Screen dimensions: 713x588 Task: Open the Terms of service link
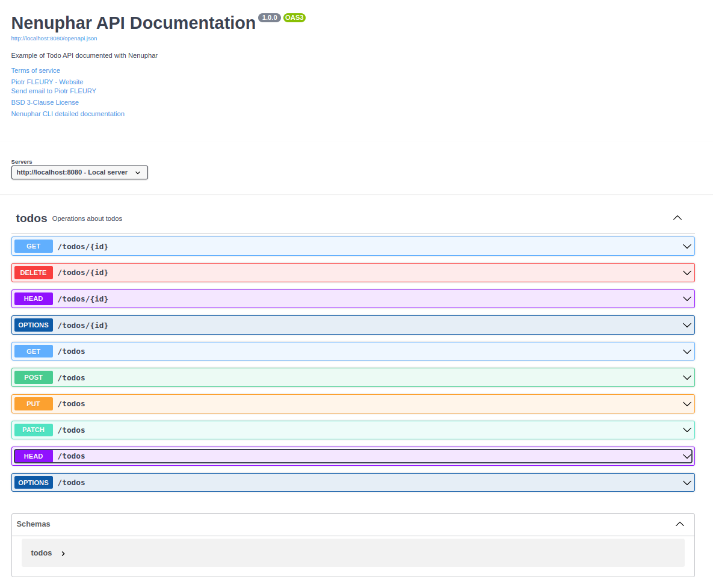(x=35, y=70)
